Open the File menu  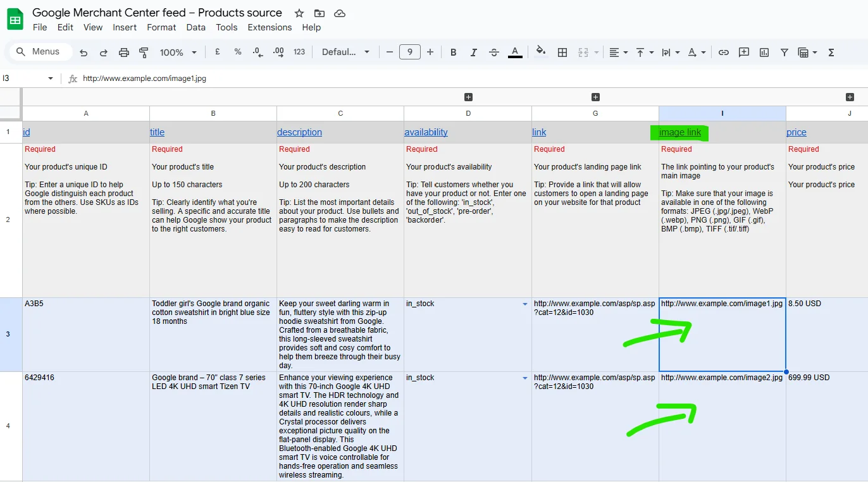40,27
